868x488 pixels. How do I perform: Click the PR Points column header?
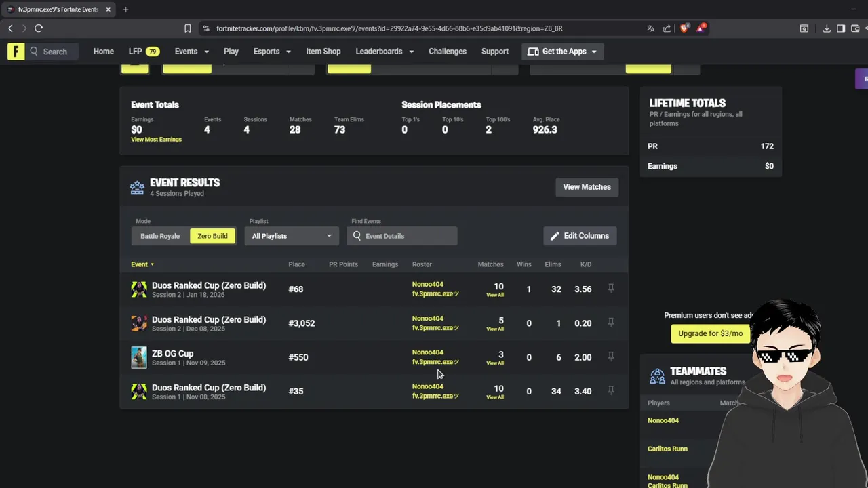pos(343,264)
